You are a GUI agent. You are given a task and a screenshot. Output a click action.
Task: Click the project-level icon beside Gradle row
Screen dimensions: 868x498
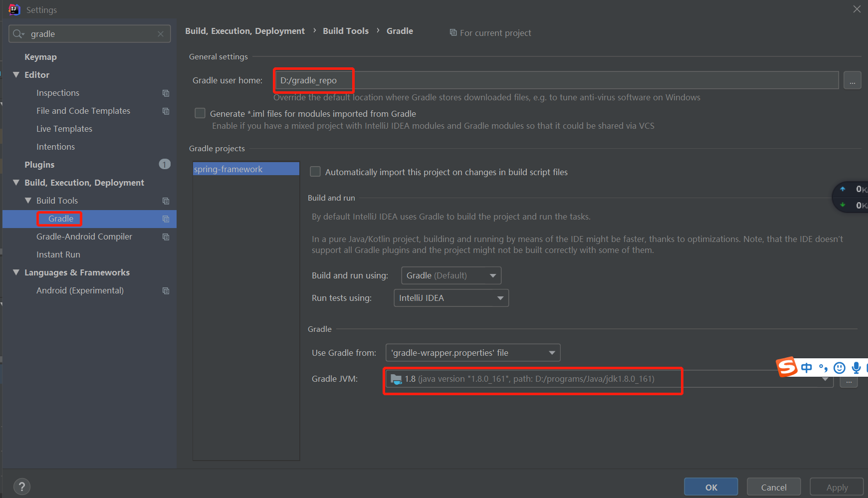[166, 219]
